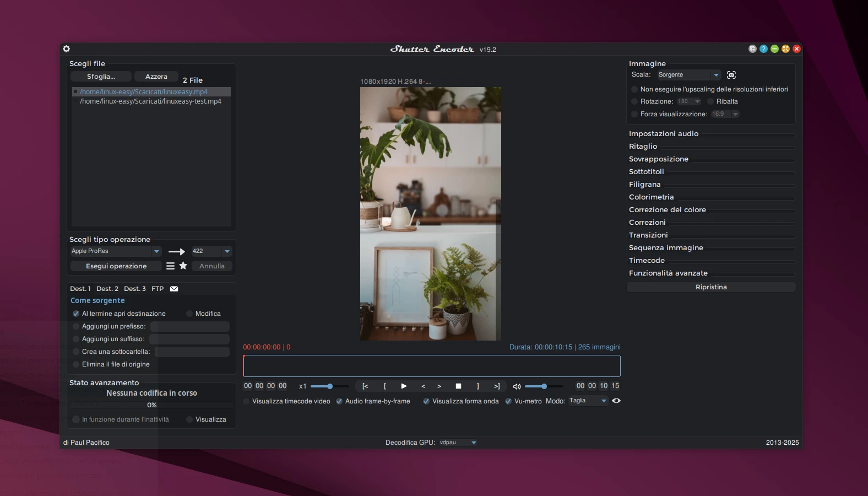Enable Elimina il file di origine
The image size is (868, 496).
(76, 364)
